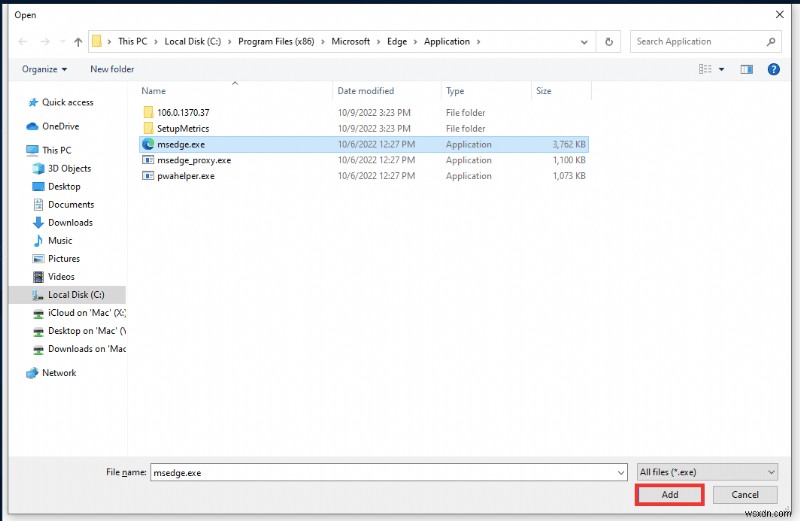The height and width of the screenshot is (521, 800).
Task: Click the Add button
Action: [x=669, y=494]
